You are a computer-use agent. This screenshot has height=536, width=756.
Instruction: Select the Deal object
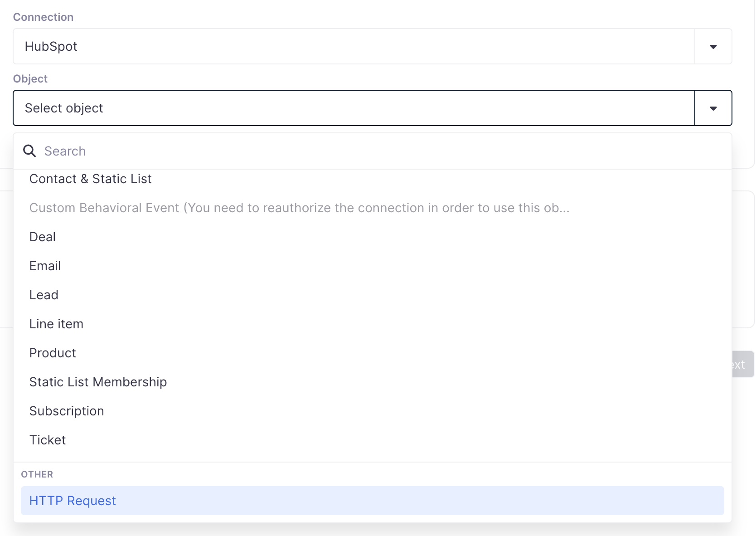[x=43, y=237]
